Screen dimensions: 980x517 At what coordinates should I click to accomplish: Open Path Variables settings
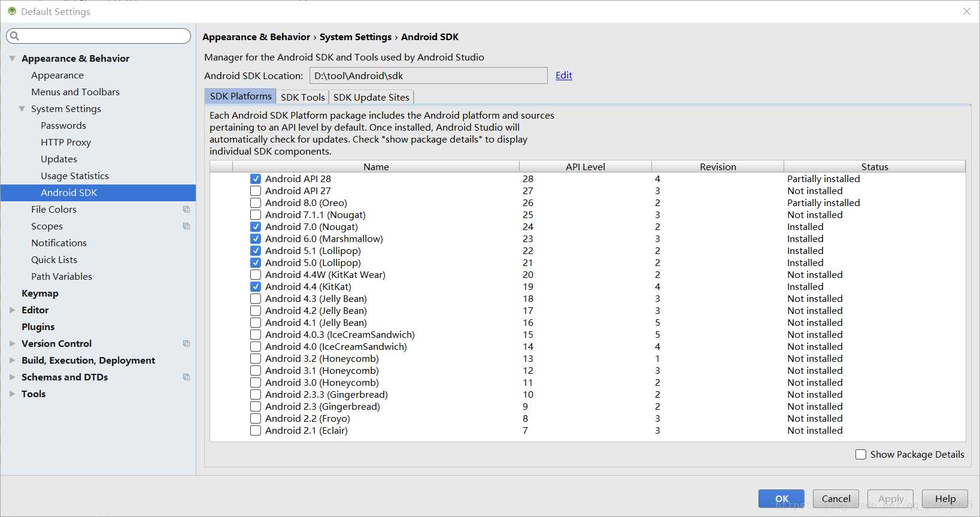(x=62, y=276)
